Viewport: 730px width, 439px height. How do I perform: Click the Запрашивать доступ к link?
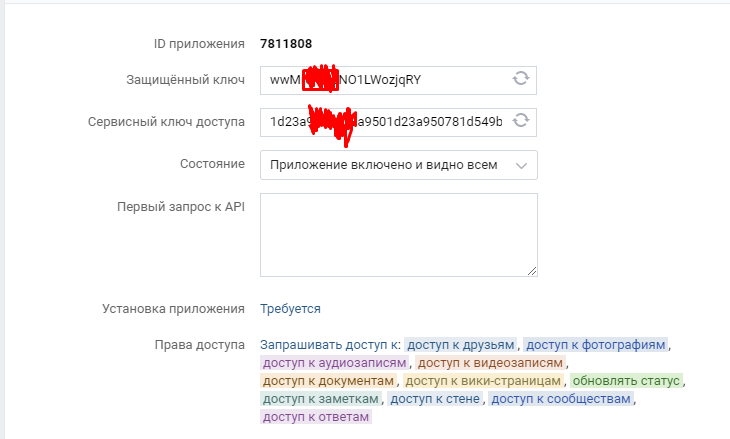(x=330, y=345)
